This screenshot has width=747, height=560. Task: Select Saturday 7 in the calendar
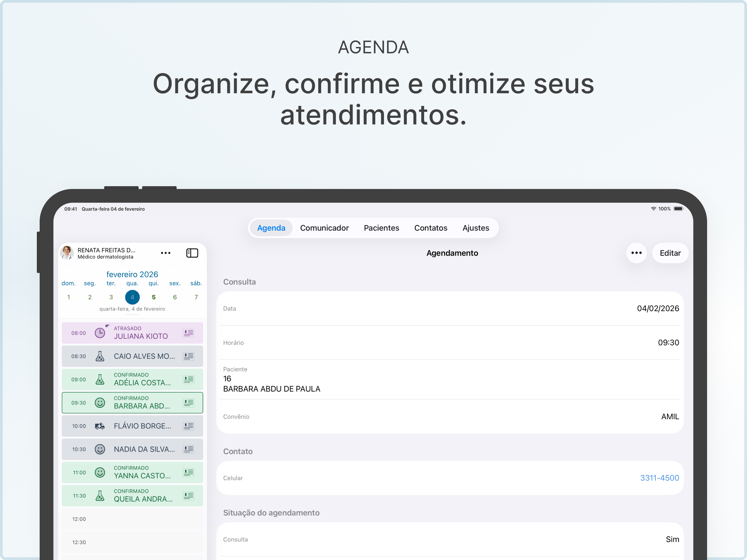[x=196, y=297]
